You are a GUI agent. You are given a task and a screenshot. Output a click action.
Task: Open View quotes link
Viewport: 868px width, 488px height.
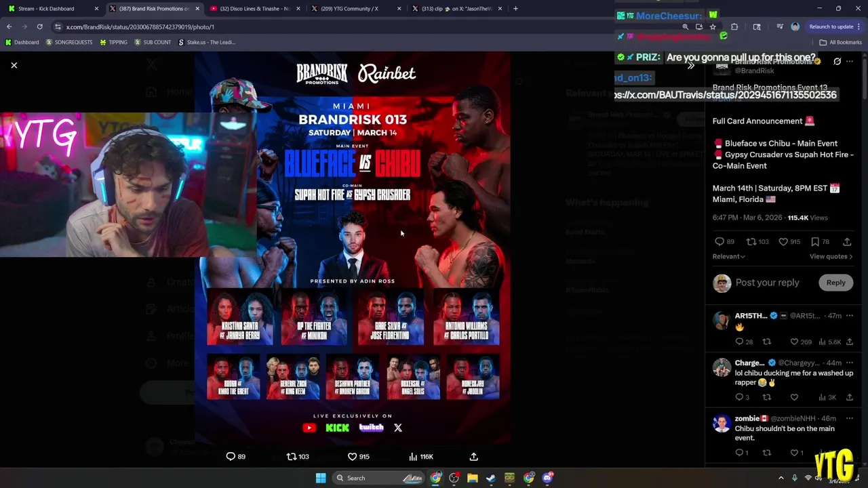click(831, 256)
